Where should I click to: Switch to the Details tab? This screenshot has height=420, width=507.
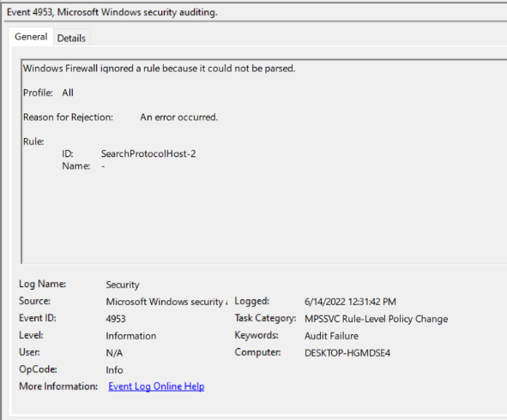pyautogui.click(x=71, y=38)
